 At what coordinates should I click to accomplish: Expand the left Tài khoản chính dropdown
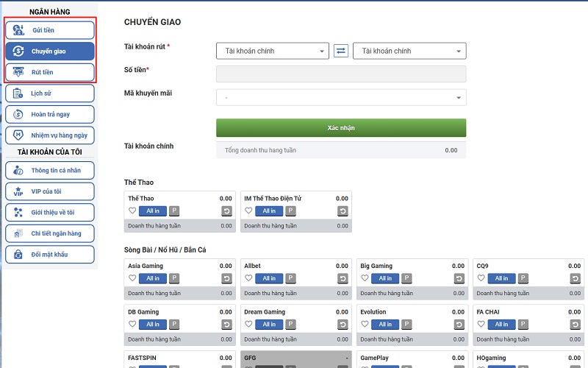[273, 51]
